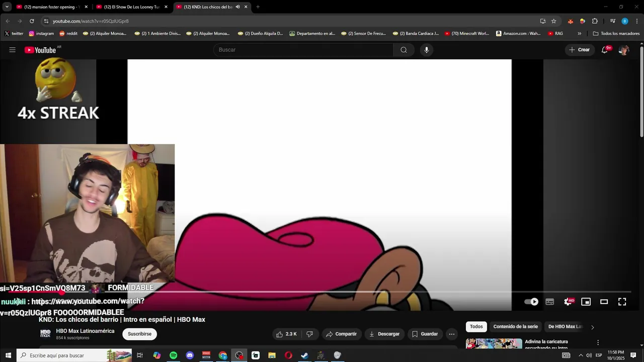644x362 pixels.
Task: Bookmark this page with the star
Action: coord(553,21)
